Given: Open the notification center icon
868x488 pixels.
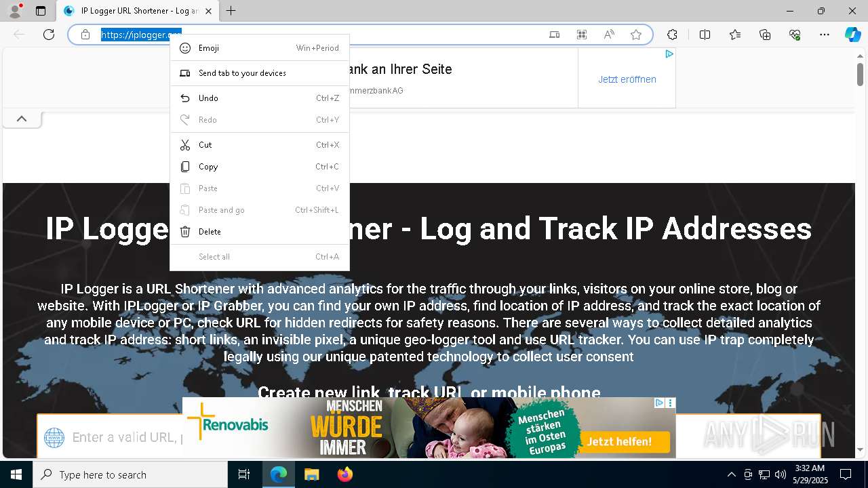Looking at the screenshot, I should [x=846, y=474].
